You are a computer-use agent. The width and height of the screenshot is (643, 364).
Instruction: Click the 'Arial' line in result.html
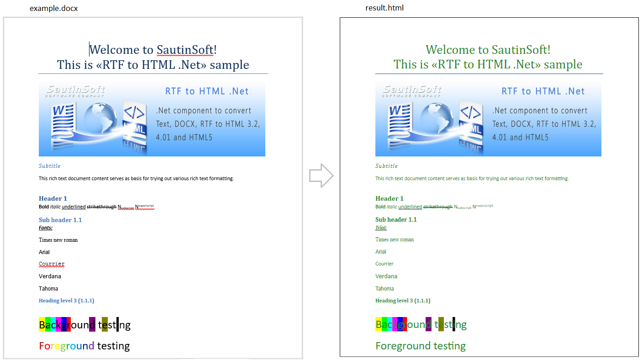pos(381,252)
